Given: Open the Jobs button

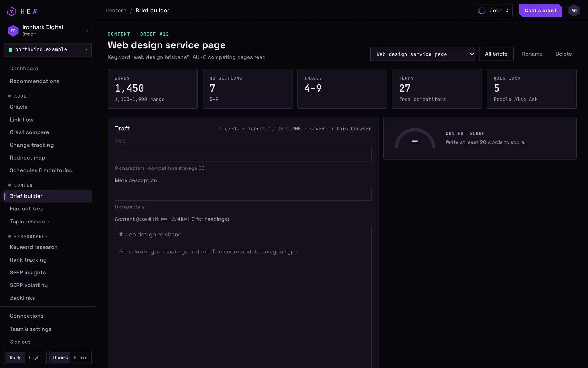Looking at the screenshot, I should click(494, 11).
